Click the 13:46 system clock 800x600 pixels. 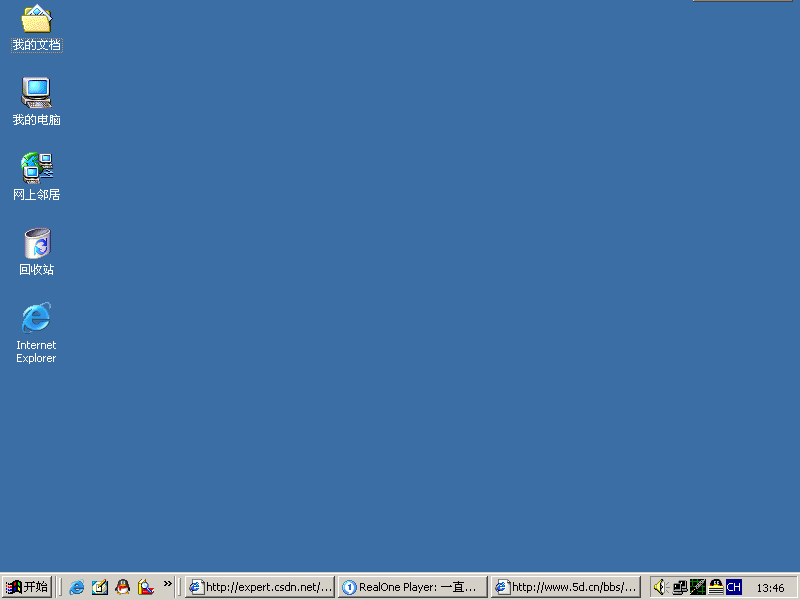pyautogui.click(x=770, y=588)
